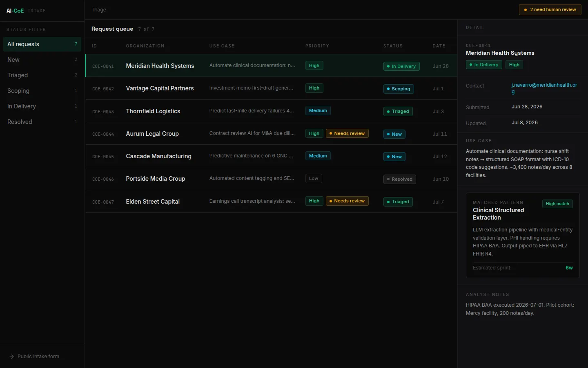Sort by the USE CASE column header
Viewport: 588px width, 368px height.
(222, 46)
